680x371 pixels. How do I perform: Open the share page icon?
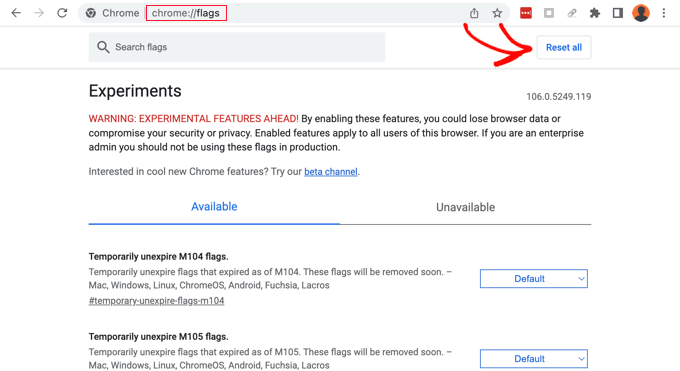474,13
